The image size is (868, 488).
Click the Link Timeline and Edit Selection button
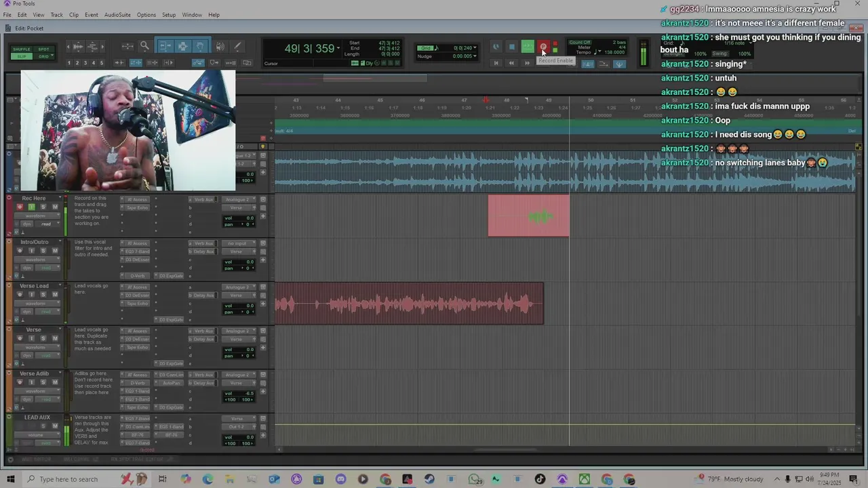(136, 62)
